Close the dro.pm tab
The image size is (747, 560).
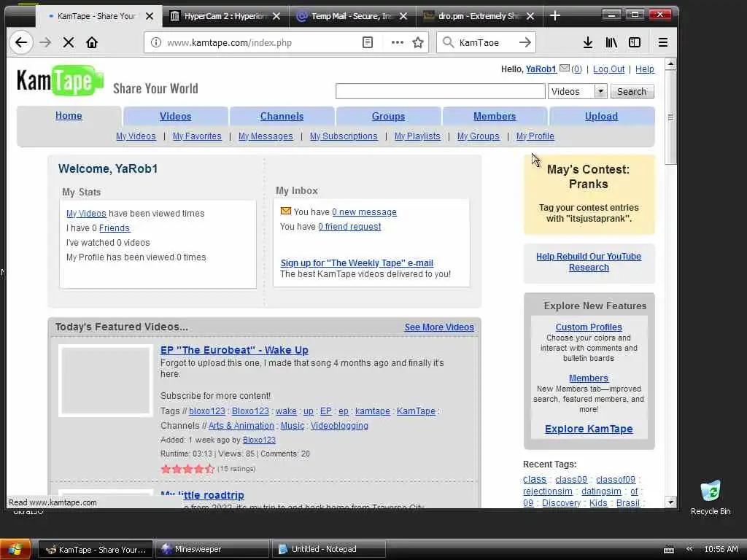click(x=530, y=16)
